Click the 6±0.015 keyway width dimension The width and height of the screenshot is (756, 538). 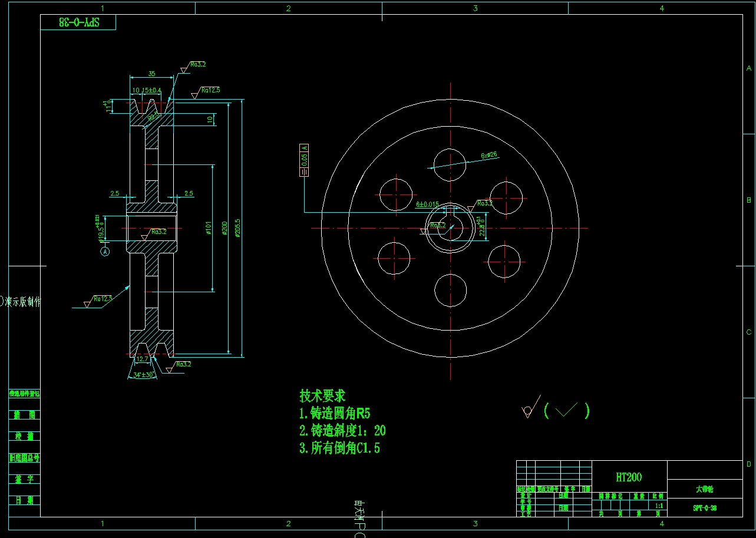(x=428, y=204)
